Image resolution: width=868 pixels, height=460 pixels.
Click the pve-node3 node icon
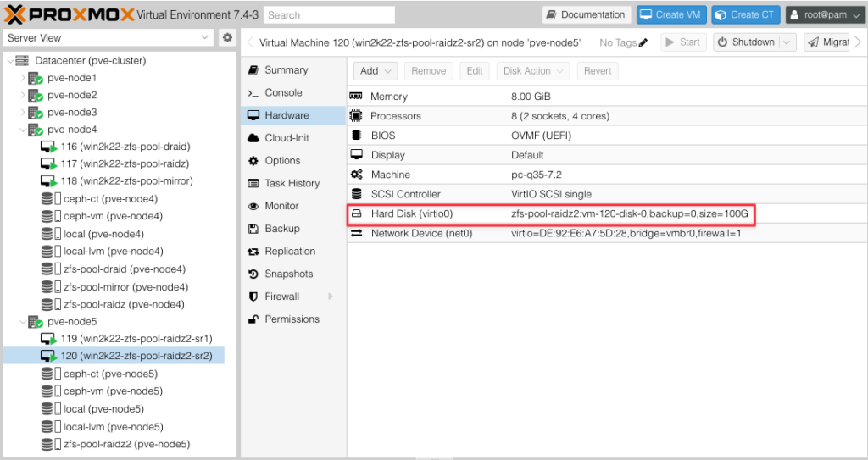point(36,113)
